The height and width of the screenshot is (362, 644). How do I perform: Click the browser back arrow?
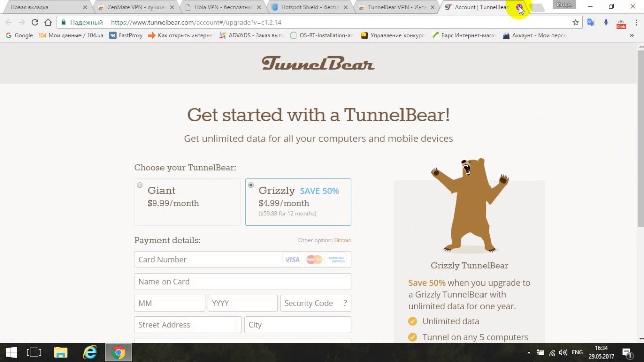point(8,22)
